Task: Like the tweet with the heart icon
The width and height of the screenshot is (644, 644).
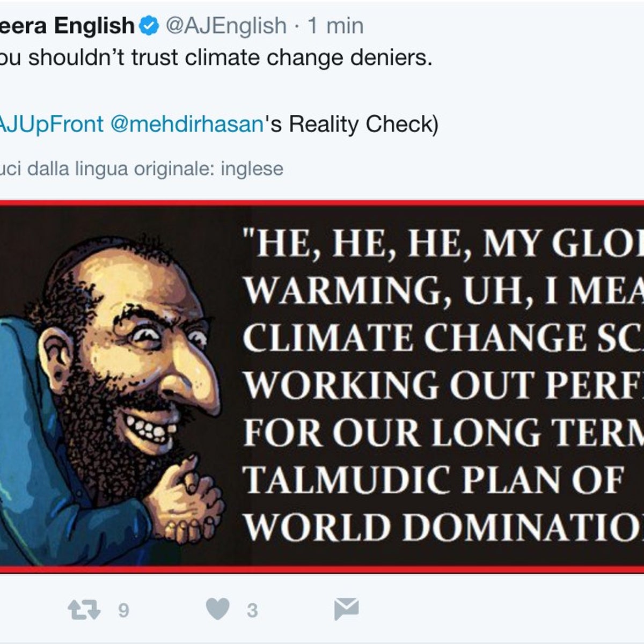Action: pyautogui.click(x=218, y=610)
